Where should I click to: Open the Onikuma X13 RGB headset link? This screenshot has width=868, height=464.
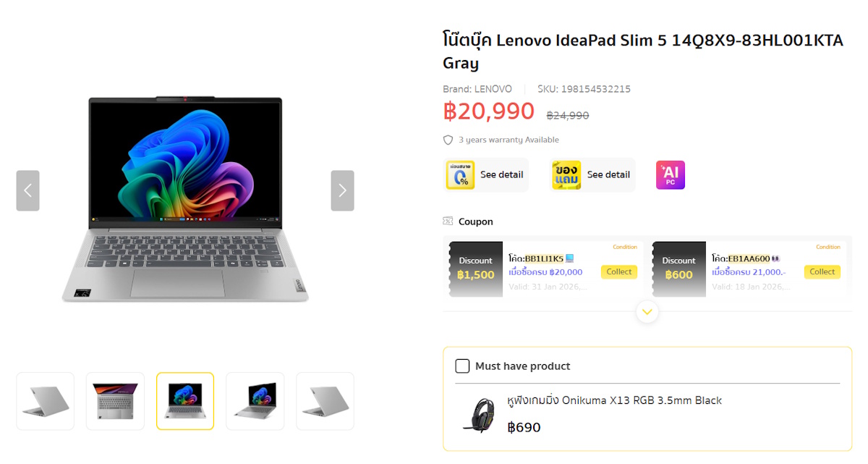click(x=615, y=400)
